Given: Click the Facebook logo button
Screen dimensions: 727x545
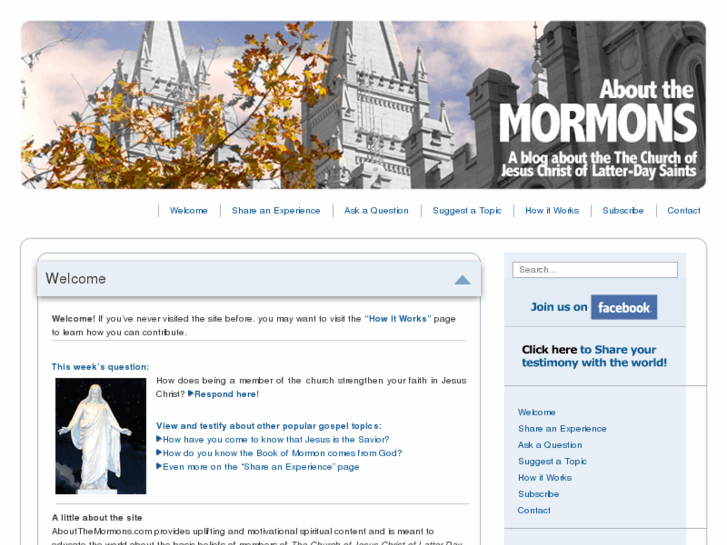Looking at the screenshot, I should pyautogui.click(x=624, y=307).
